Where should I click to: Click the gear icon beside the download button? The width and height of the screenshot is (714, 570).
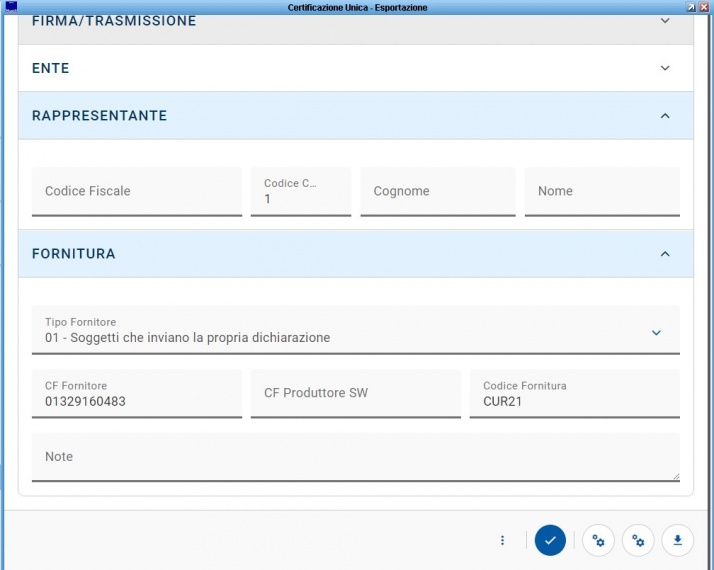point(638,540)
